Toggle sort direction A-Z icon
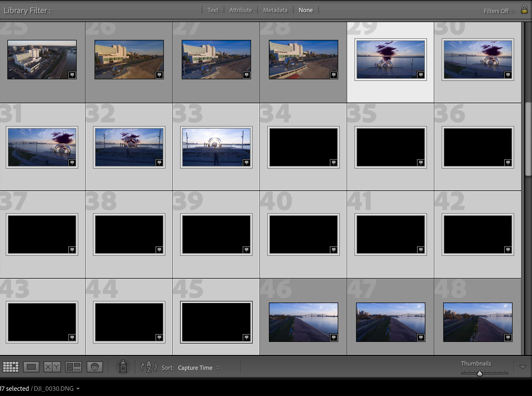The image size is (532, 396). coord(149,367)
